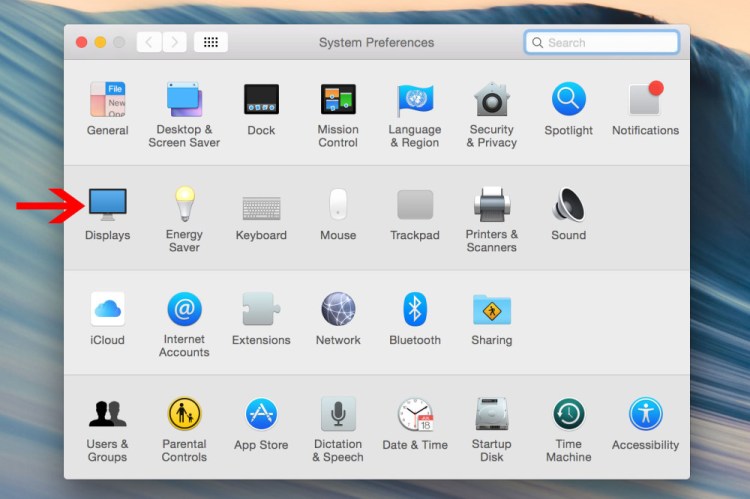The height and width of the screenshot is (499, 750).
Task: Click the forward navigation arrow button
Action: pyautogui.click(x=175, y=42)
